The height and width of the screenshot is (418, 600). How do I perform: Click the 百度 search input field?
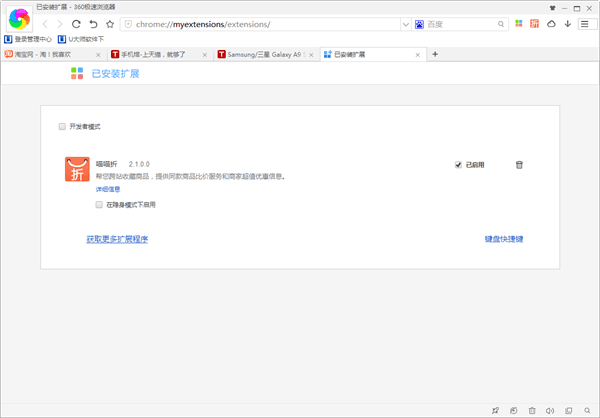[x=460, y=23]
